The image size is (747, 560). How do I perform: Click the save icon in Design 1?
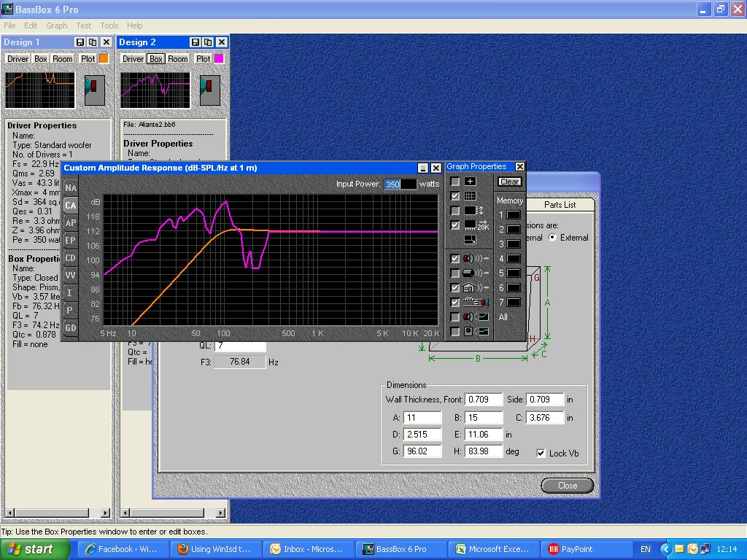tap(80, 42)
